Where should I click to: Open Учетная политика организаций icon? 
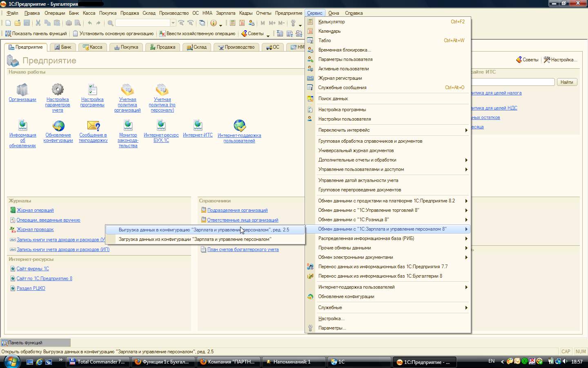click(x=127, y=90)
